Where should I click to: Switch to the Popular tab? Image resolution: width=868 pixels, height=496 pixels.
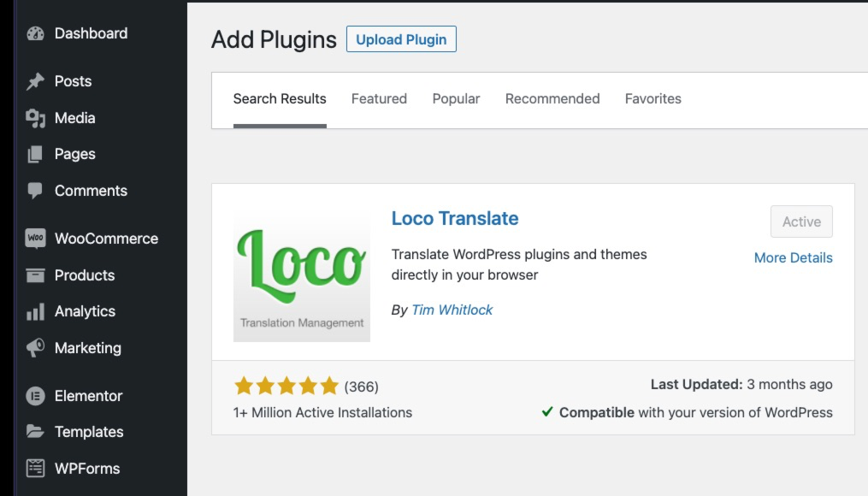point(456,98)
